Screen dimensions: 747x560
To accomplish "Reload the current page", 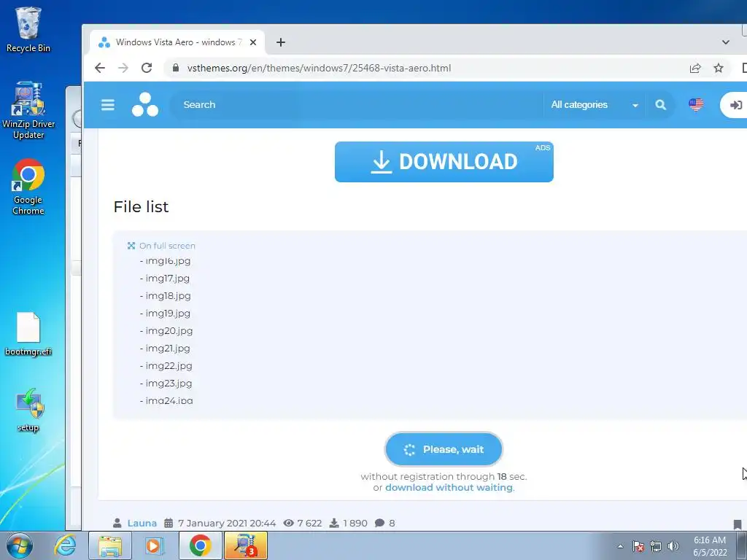I will coord(147,68).
